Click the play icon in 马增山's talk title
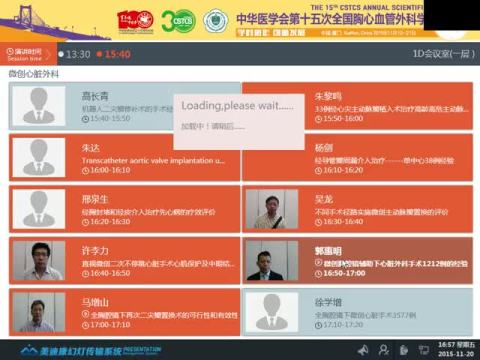 point(85,314)
